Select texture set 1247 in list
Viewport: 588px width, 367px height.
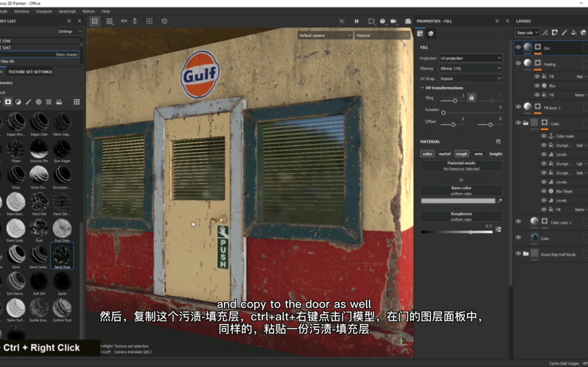point(40,47)
